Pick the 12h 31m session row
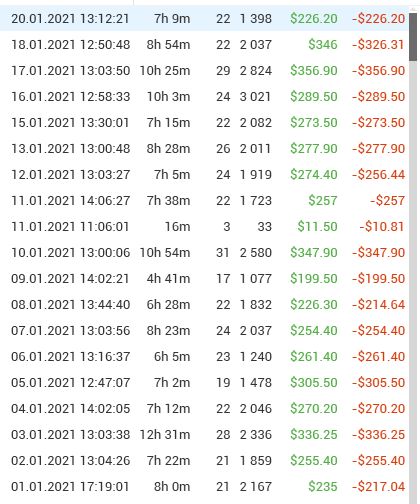 click(204, 435)
